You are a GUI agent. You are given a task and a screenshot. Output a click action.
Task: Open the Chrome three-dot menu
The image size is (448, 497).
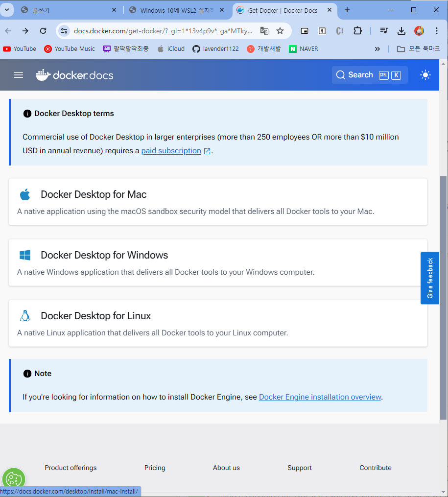click(x=437, y=31)
